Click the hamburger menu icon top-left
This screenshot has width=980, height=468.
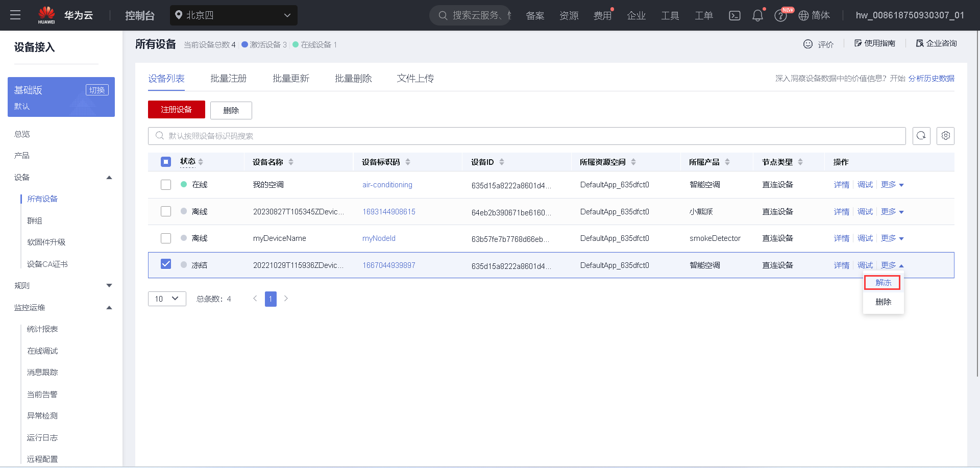click(x=15, y=15)
